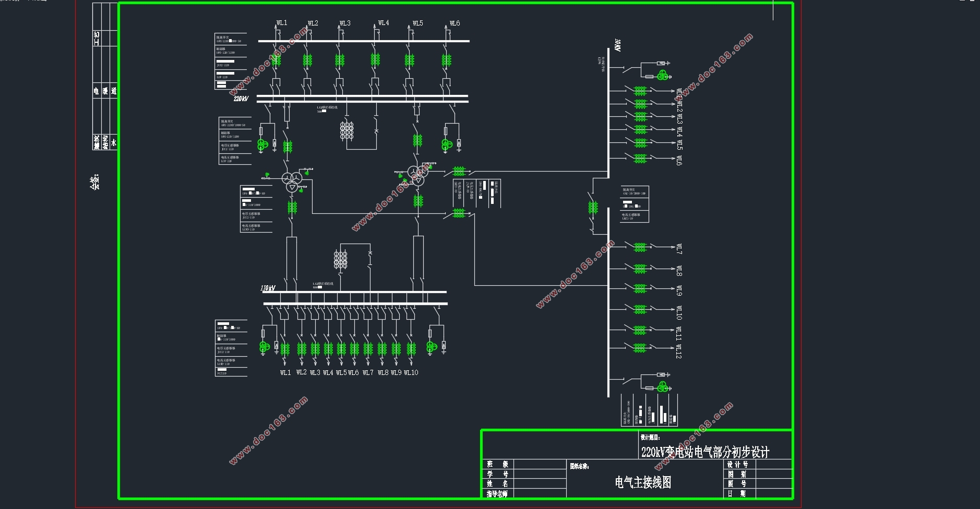The height and width of the screenshot is (509, 980).
Task: Click the 110kV busbar label
Action: [x=268, y=288]
